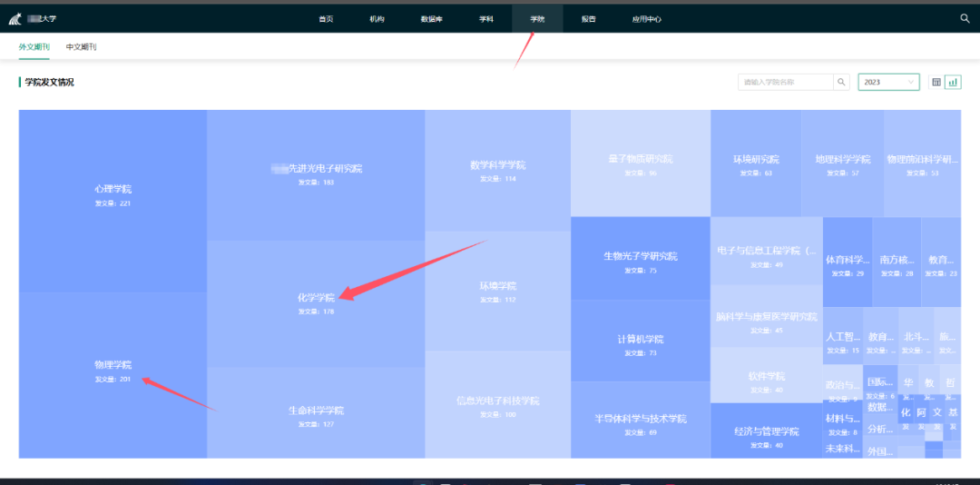
Task: Click the search magnifier in top navigation
Action: coord(965,18)
